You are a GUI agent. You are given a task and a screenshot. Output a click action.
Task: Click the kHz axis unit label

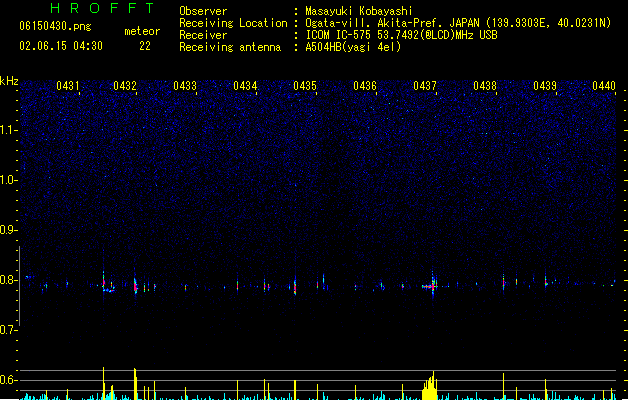pyautogui.click(x=9, y=81)
